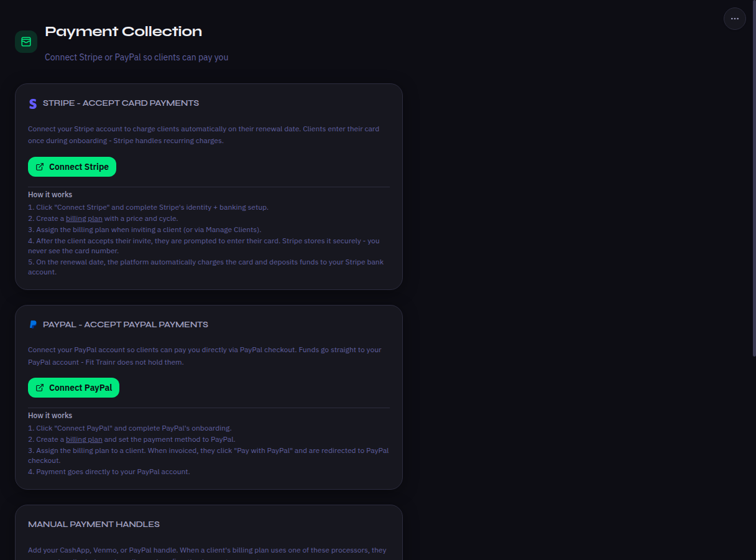Click 'Connect your PayPal account so clients can pay' description
The image size is (756, 560).
tap(205, 356)
